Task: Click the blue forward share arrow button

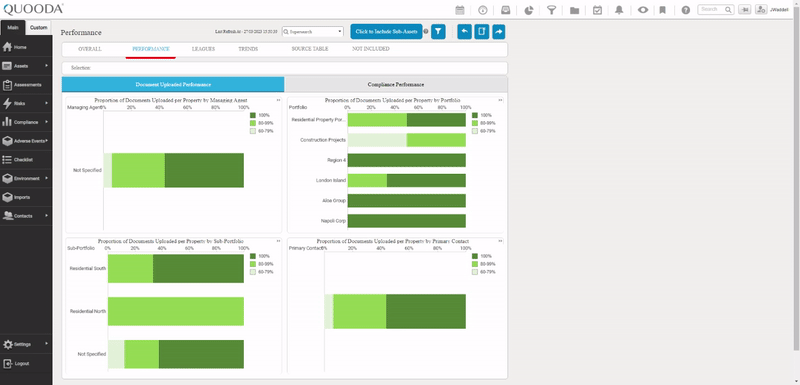Action: click(498, 32)
